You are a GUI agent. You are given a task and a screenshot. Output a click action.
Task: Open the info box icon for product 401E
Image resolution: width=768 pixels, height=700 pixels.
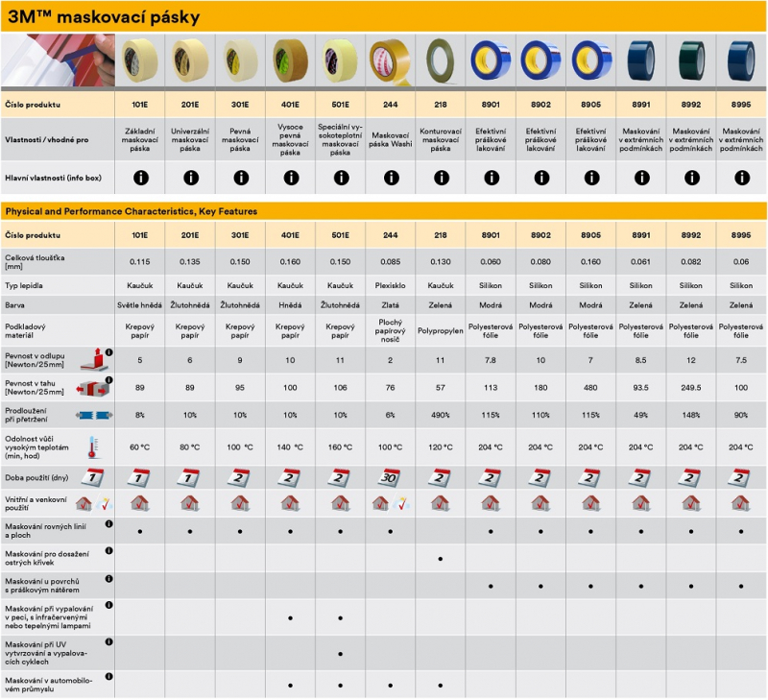point(292,178)
